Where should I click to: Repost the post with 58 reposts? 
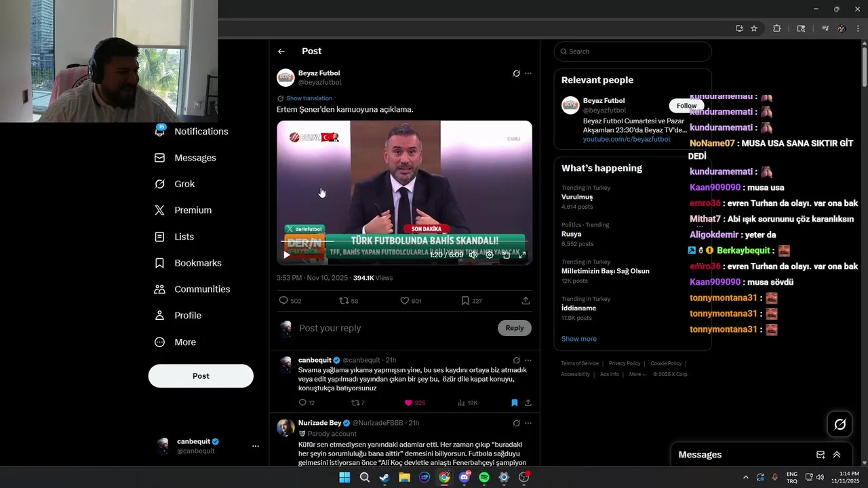tap(349, 301)
